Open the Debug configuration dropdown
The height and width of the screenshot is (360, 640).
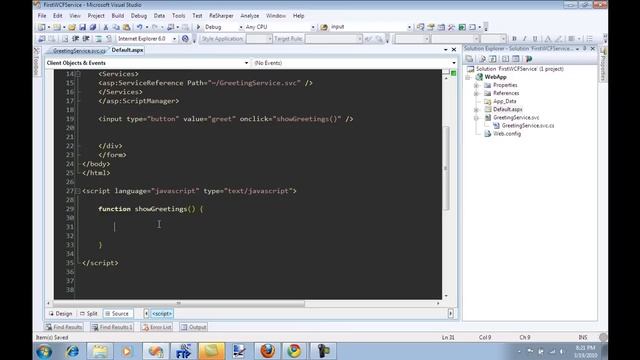tap(241, 27)
